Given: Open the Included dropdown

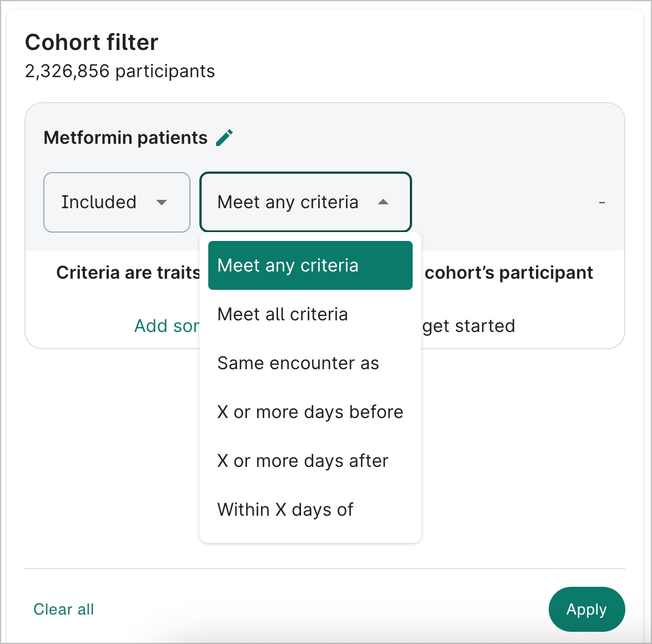Looking at the screenshot, I should (116, 202).
